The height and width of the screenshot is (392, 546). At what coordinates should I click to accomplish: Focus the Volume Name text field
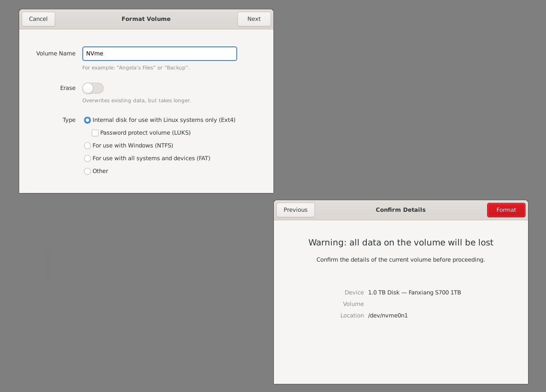[160, 54]
